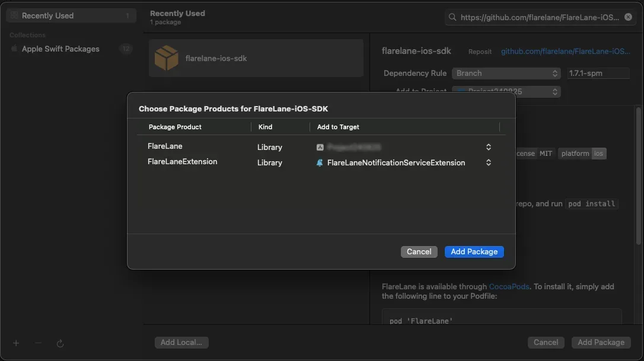The height and width of the screenshot is (361, 644).
Task: Click the Add Local... button
Action: coord(181,343)
